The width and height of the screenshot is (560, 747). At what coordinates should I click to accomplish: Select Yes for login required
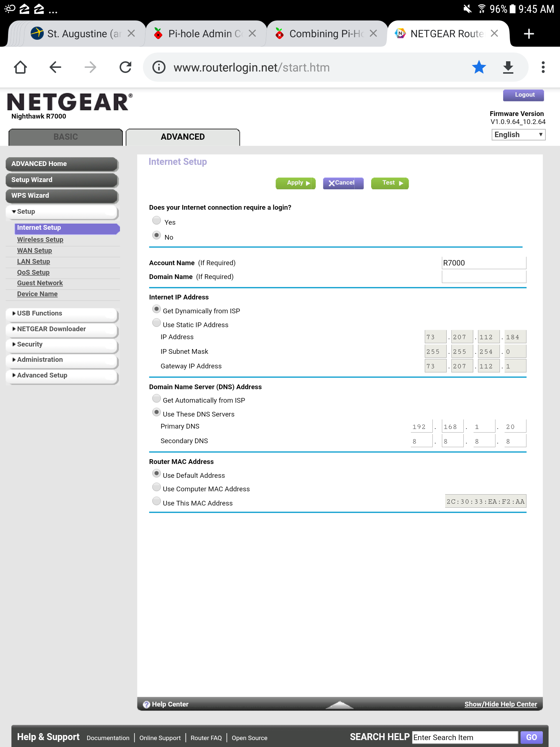[x=157, y=221]
